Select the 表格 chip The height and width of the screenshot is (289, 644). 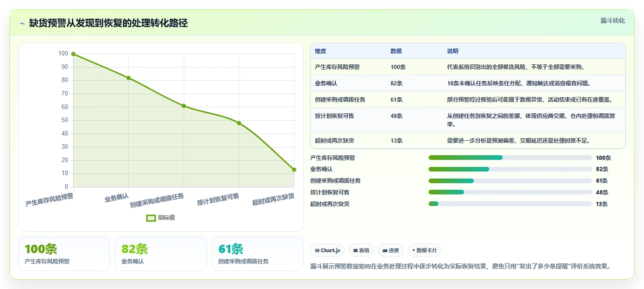(x=361, y=250)
